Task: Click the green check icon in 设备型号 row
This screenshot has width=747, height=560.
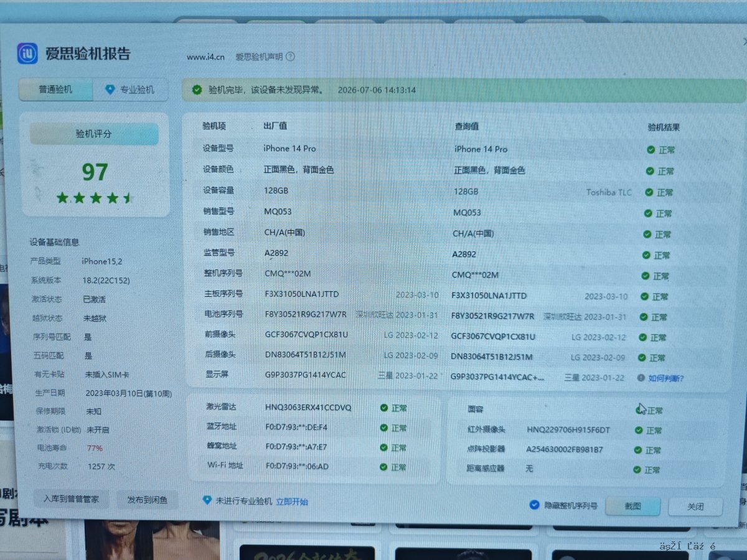Action: 650,150
